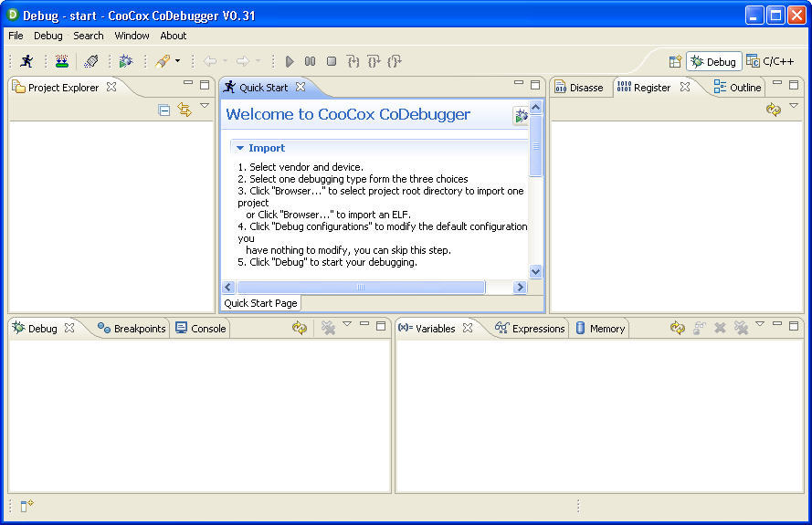
Task: Switch to the Breakpoints tab
Action: [132, 329]
